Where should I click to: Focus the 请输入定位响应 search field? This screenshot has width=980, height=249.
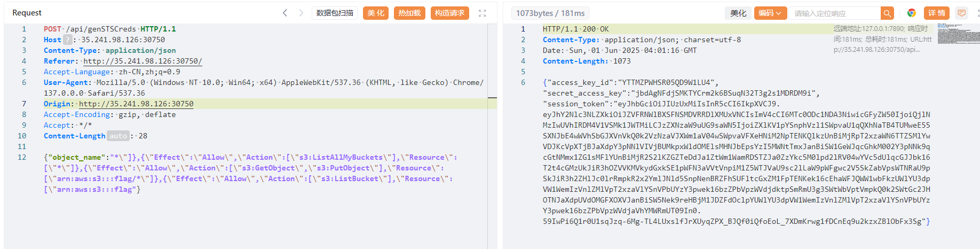point(834,13)
